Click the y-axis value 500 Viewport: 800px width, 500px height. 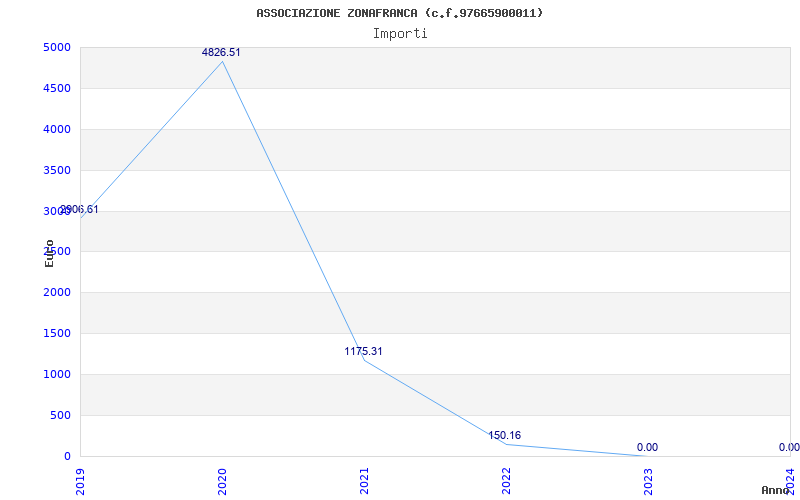coord(61,415)
